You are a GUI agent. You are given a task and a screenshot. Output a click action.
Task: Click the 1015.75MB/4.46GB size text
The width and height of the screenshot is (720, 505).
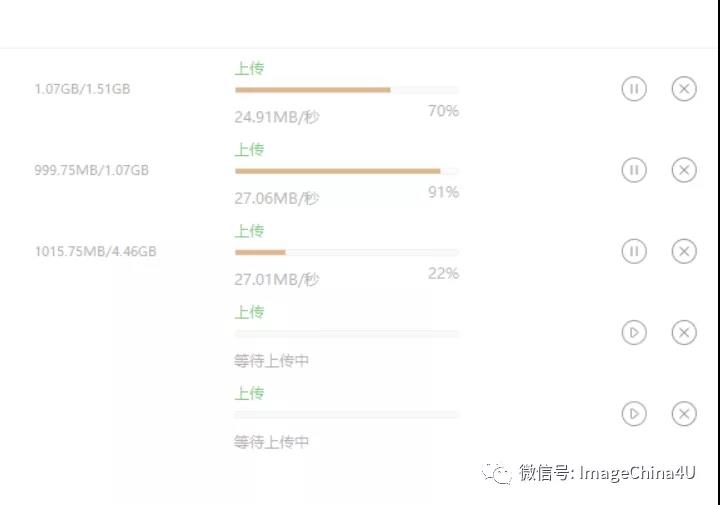[x=96, y=251]
